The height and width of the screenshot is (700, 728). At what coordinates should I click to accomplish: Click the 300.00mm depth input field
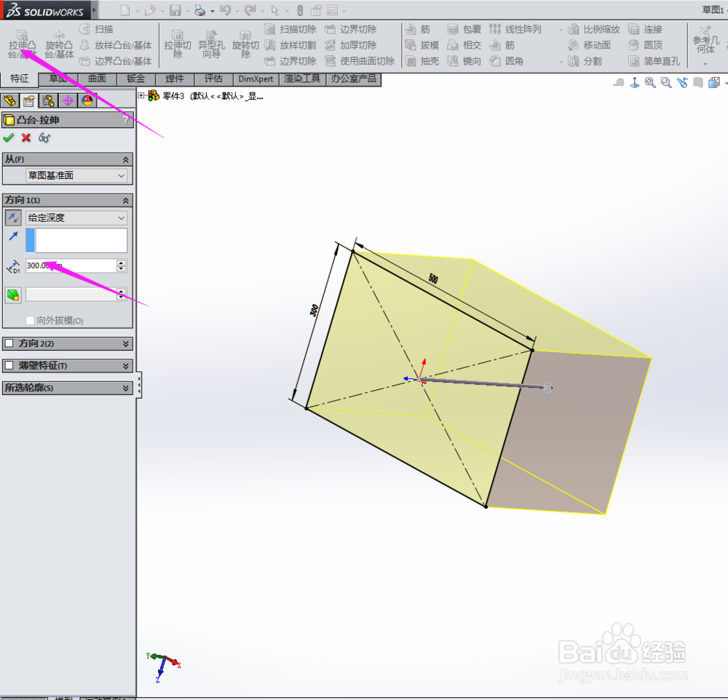(x=71, y=266)
